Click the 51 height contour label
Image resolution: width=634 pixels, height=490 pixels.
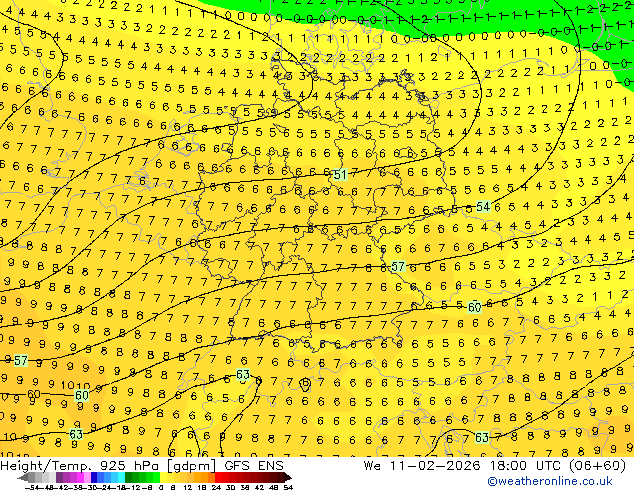point(340,175)
